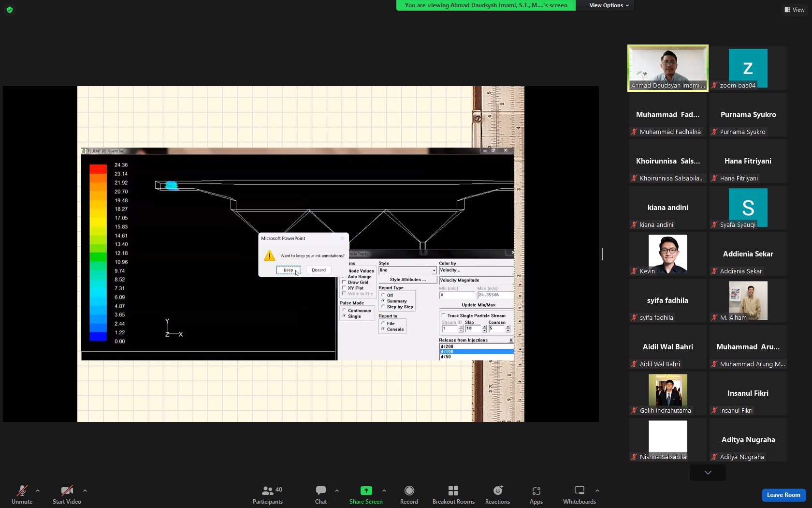
Task: Select the highlighted d<100 injection
Action: [x=476, y=352]
